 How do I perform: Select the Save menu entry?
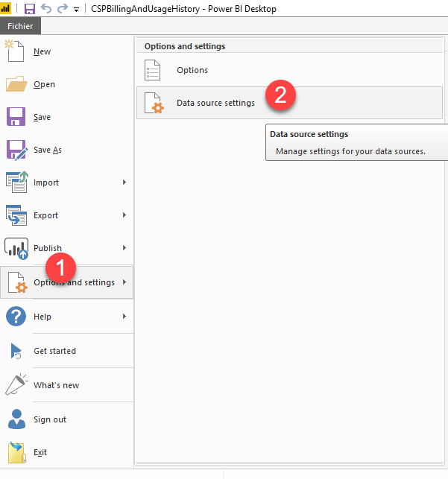coord(42,117)
